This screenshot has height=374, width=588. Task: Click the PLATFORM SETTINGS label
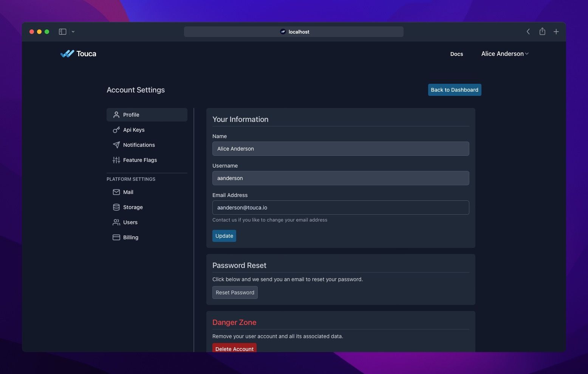[131, 179]
